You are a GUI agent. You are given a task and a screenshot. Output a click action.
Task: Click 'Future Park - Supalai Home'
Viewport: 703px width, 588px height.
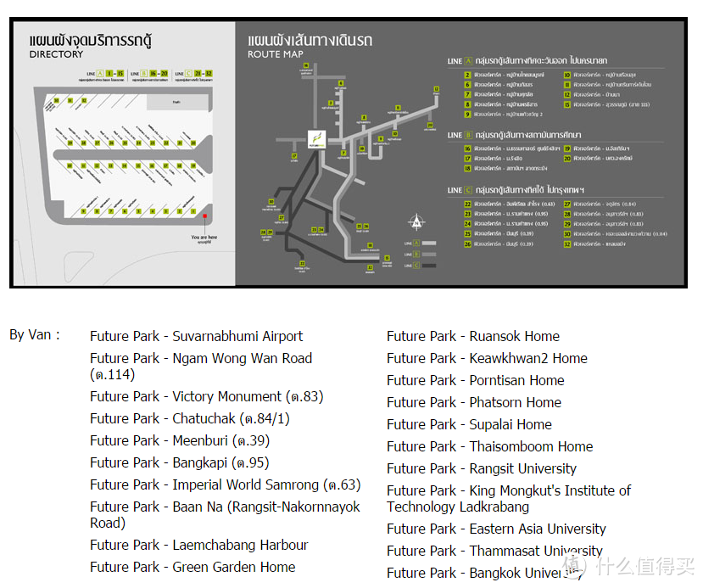click(x=470, y=424)
